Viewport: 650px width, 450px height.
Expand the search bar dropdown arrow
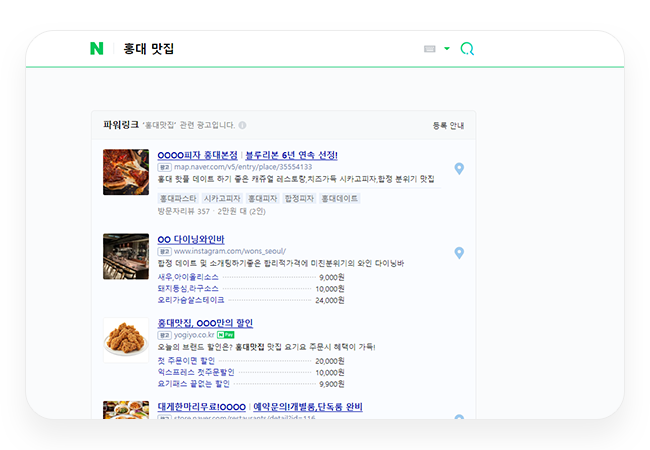coord(446,48)
